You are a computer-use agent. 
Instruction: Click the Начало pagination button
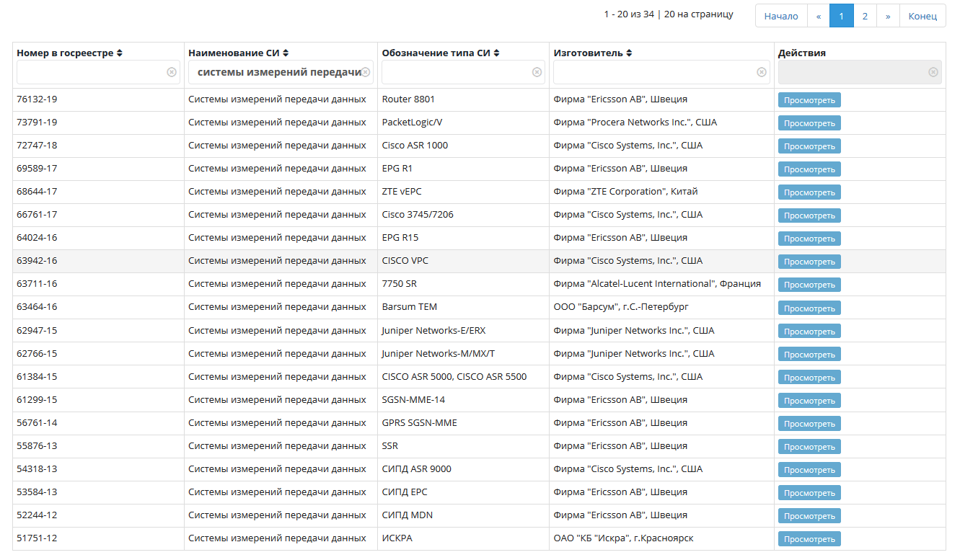[x=781, y=16]
